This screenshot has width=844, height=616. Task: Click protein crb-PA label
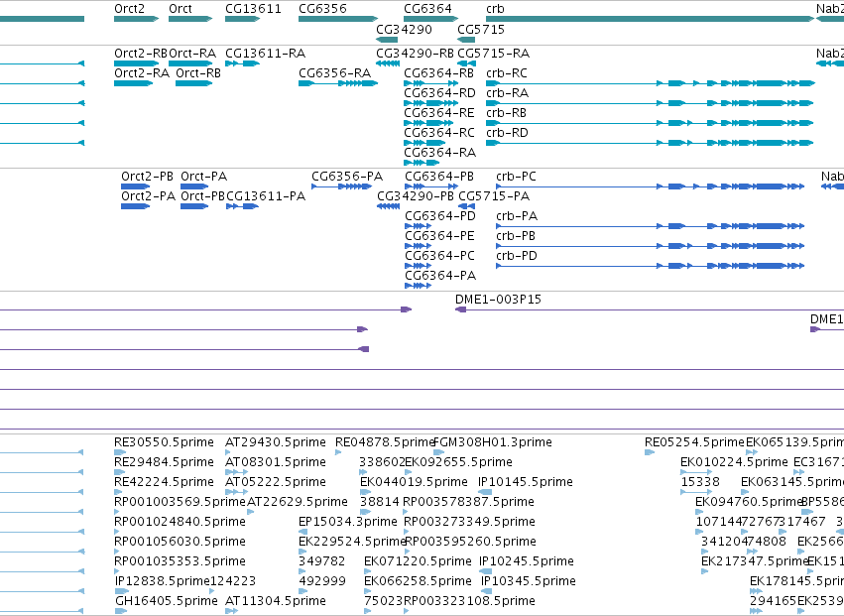pos(517,216)
